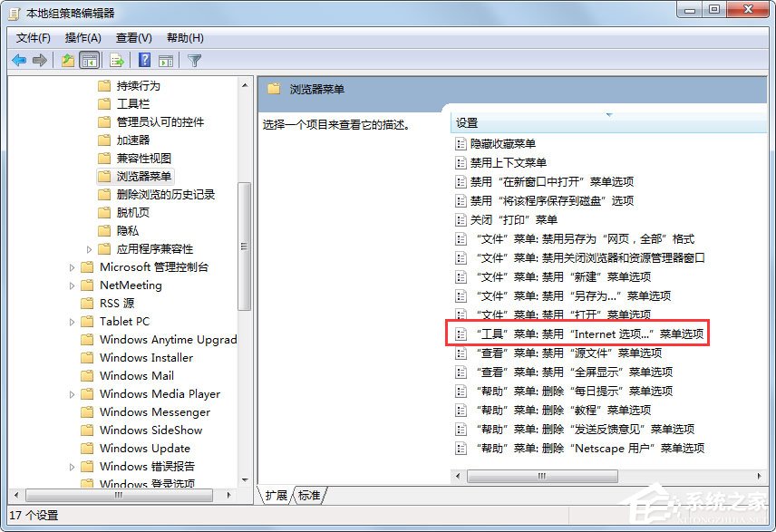Expand the Tablet PC tree node
776x532 pixels.
[73, 321]
